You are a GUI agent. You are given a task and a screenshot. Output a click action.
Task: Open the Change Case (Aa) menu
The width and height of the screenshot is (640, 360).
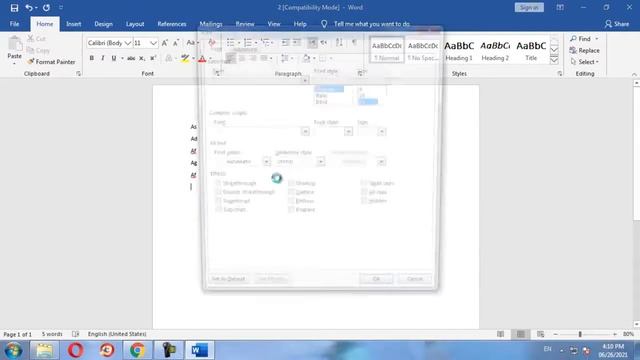192,43
